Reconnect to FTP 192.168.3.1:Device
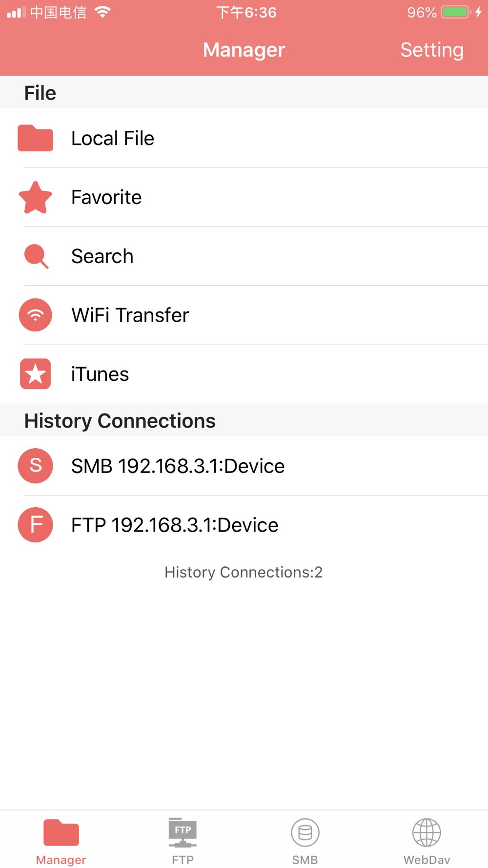 pyautogui.click(x=244, y=525)
